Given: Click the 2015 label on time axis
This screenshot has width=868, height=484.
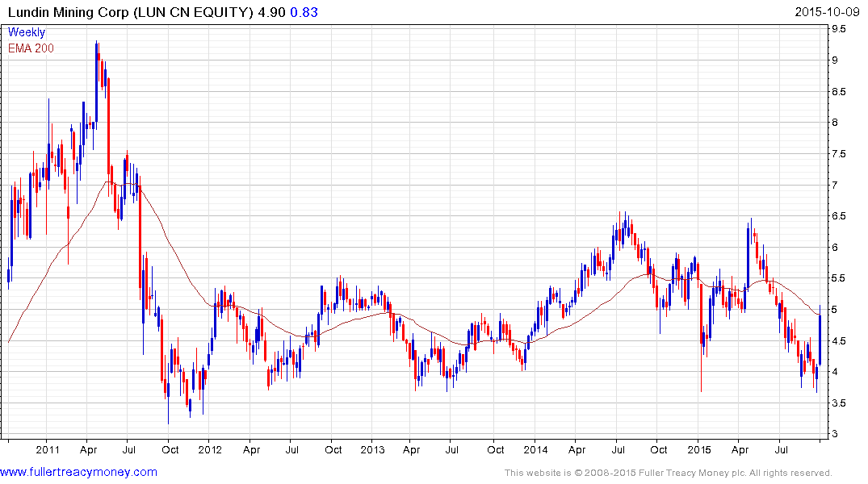Looking at the screenshot, I should click(x=699, y=449).
